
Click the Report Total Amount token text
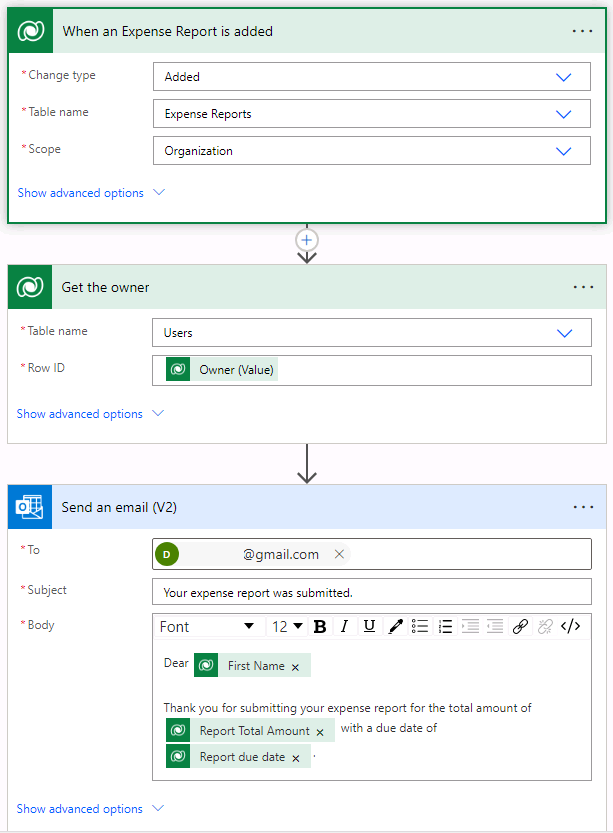coord(254,730)
